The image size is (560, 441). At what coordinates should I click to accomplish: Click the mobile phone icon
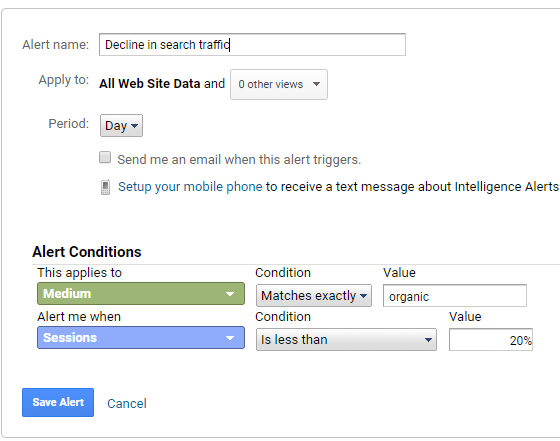click(x=105, y=187)
